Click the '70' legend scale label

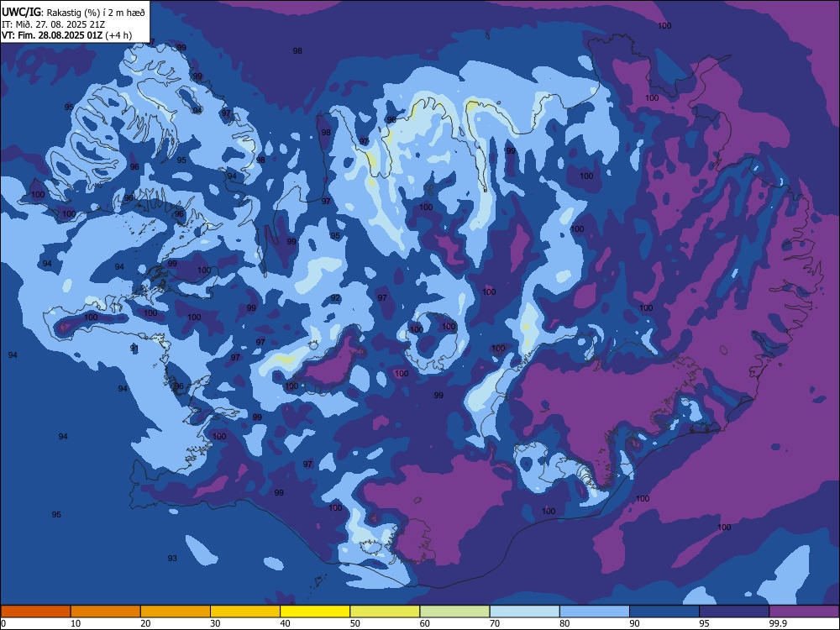(x=495, y=623)
